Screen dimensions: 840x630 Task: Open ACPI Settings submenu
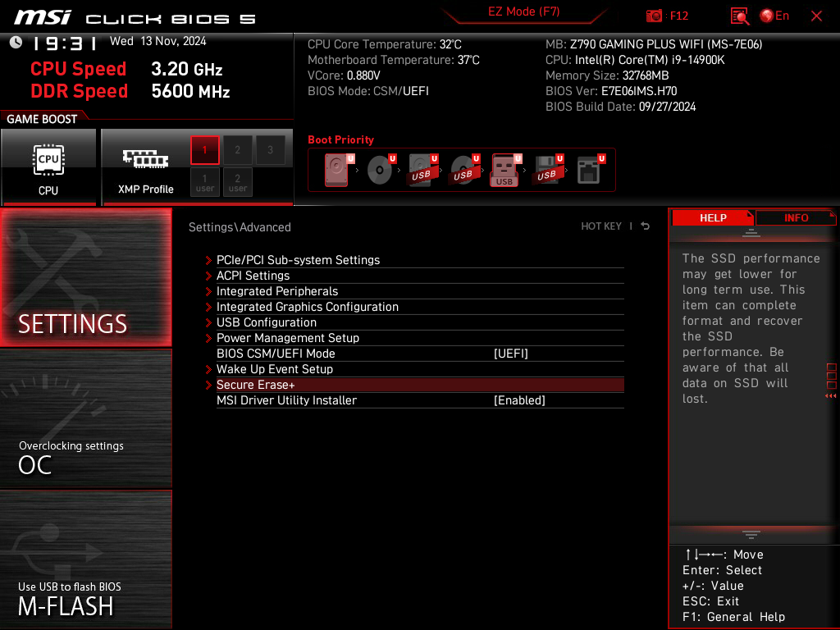420,276
